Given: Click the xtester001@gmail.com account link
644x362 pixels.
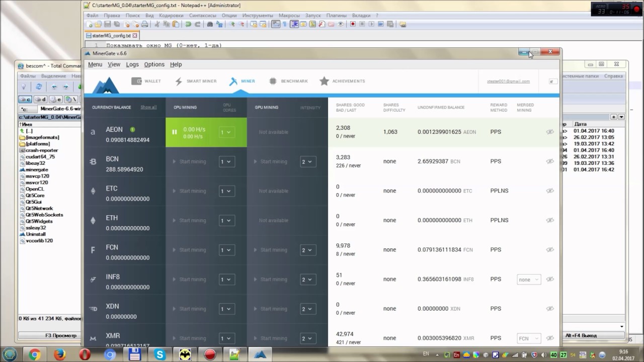Looking at the screenshot, I should 508,81.
